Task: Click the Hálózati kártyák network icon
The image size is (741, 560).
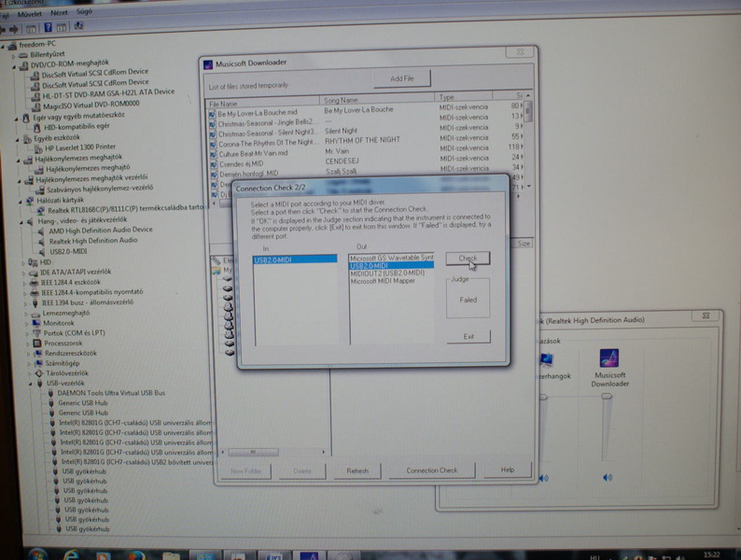Action: pyautogui.click(x=30, y=201)
